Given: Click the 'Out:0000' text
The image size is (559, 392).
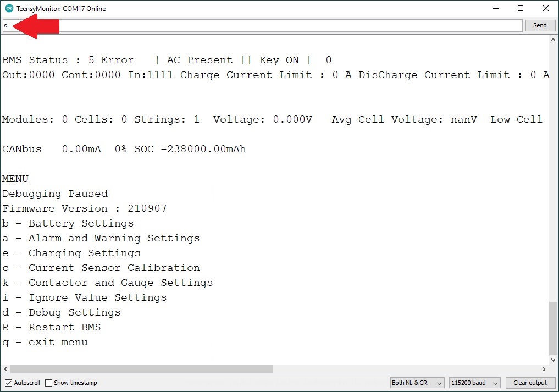Looking at the screenshot, I should click(29, 75).
